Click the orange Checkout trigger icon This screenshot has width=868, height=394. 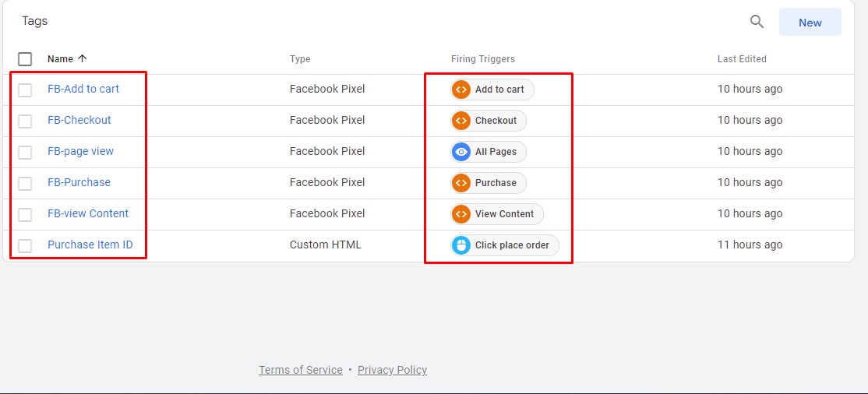pyautogui.click(x=461, y=121)
